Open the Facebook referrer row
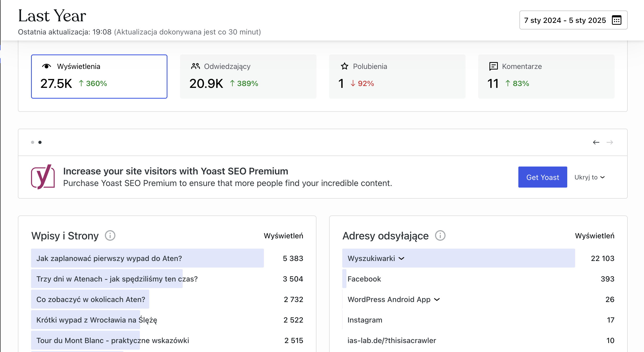This screenshot has width=644, height=352. 478,279
